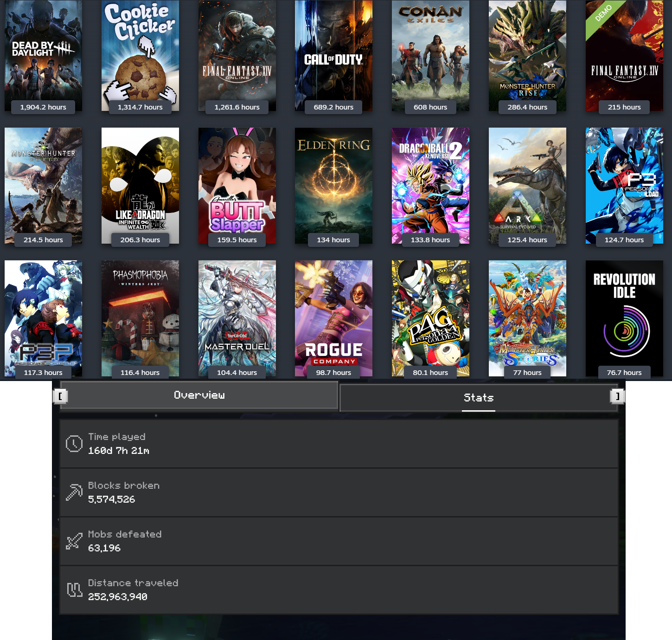The height and width of the screenshot is (640, 672).
Task: Select the Persona 3 Portable cover
Action: pos(43,318)
